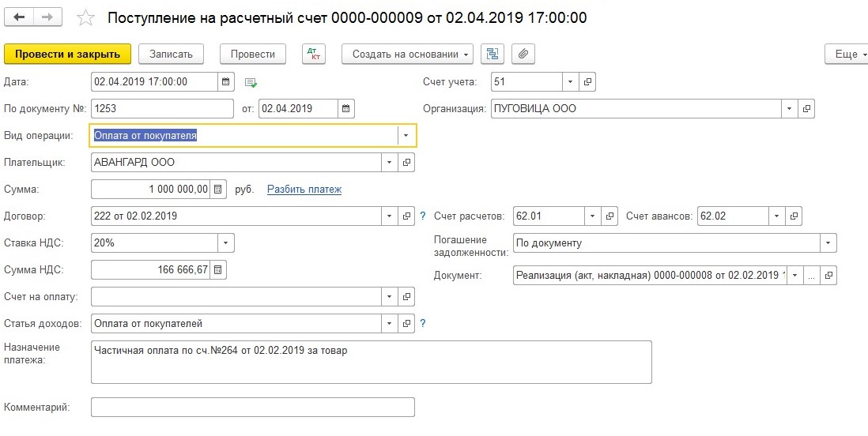Add document to favorites with star icon
The height and width of the screenshot is (436, 868).
pos(87,17)
